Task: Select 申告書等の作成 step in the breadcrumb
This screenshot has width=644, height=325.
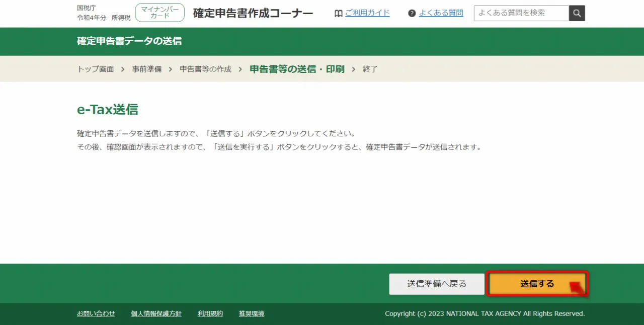Action: (205, 69)
